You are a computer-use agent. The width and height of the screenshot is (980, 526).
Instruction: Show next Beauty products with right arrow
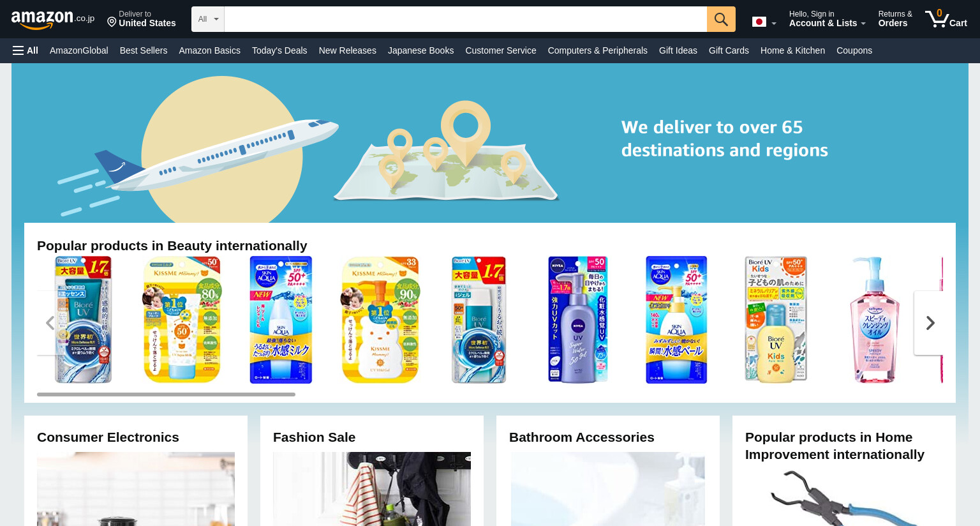click(x=930, y=323)
